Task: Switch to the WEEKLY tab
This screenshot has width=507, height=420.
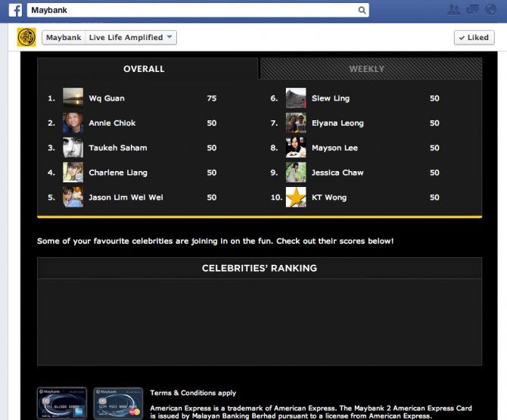Action: pos(371,69)
